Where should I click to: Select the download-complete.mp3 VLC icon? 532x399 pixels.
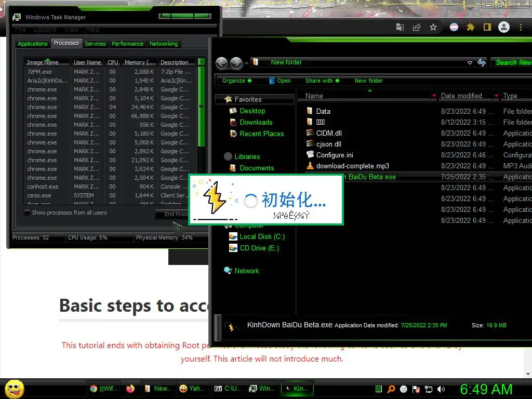(x=310, y=166)
